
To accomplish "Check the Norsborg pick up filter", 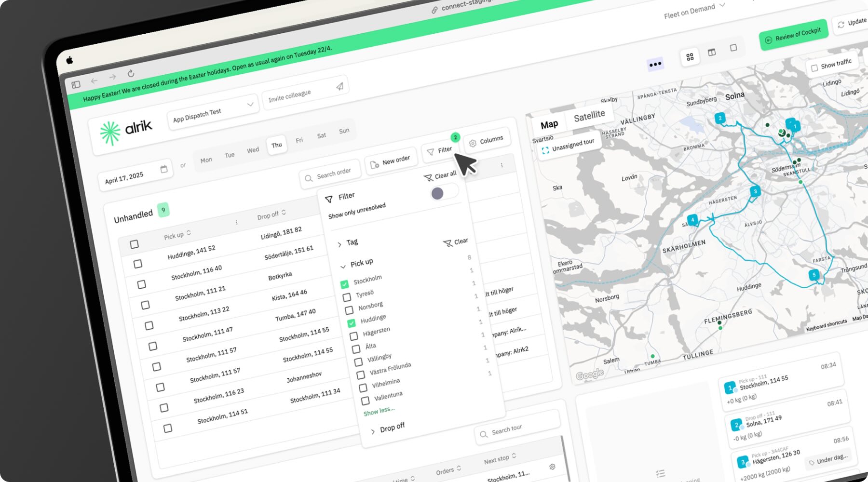I will 349,310.
